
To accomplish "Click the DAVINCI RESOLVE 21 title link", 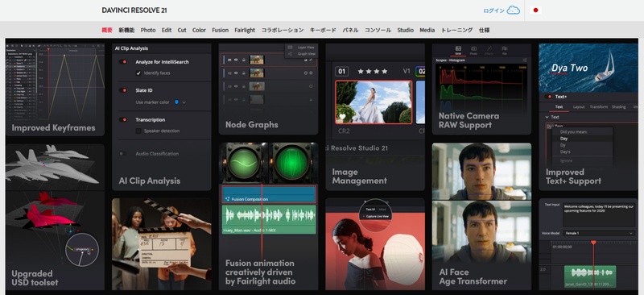I will 134,10.
